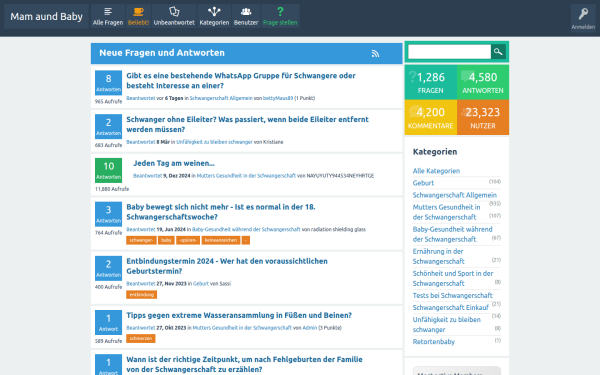Image resolution: width=600 pixels, height=375 pixels.
Task: Click the search magnifier button
Action: 498,52
